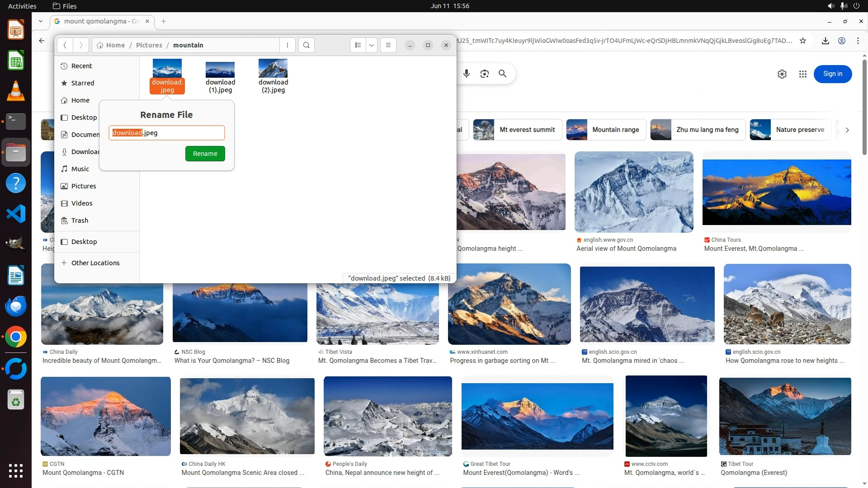Viewport: 868px width, 488px height.
Task: Open Trash in Files sidebar
Action: pos(80,221)
